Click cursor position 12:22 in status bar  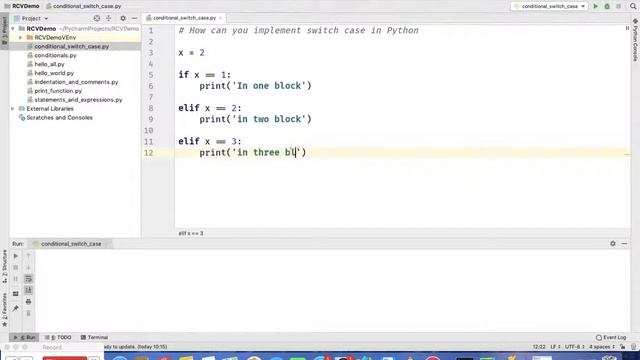539,347
